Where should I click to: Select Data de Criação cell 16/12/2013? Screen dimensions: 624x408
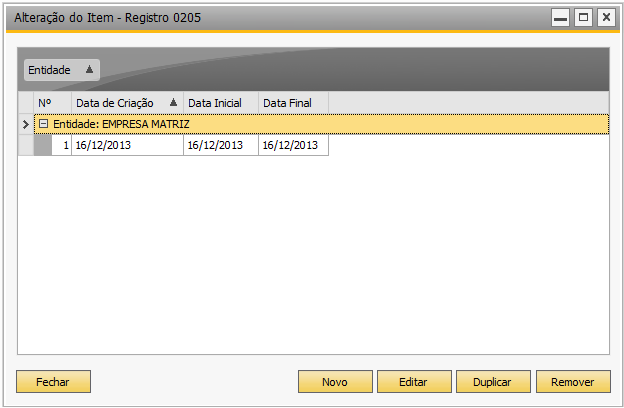[127, 145]
